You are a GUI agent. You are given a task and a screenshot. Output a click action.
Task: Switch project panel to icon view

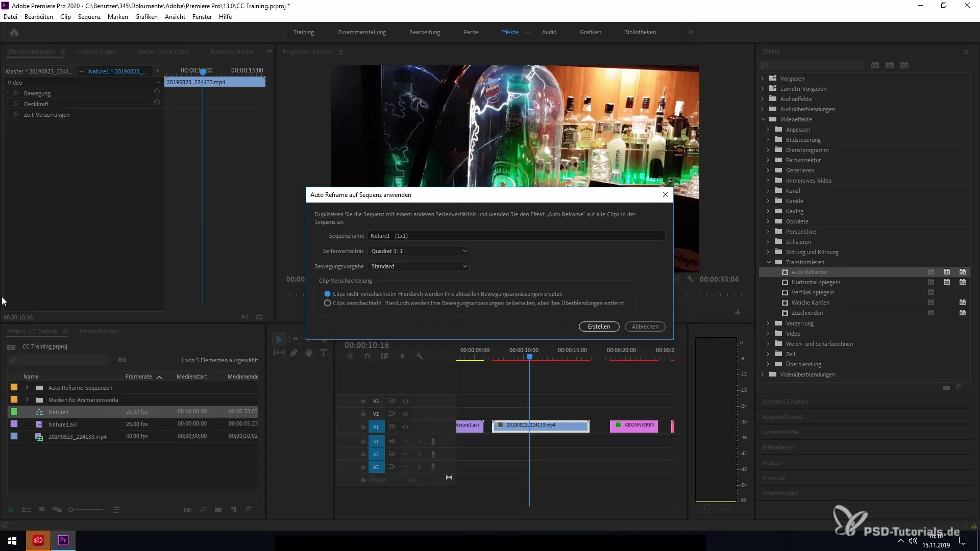[42, 510]
